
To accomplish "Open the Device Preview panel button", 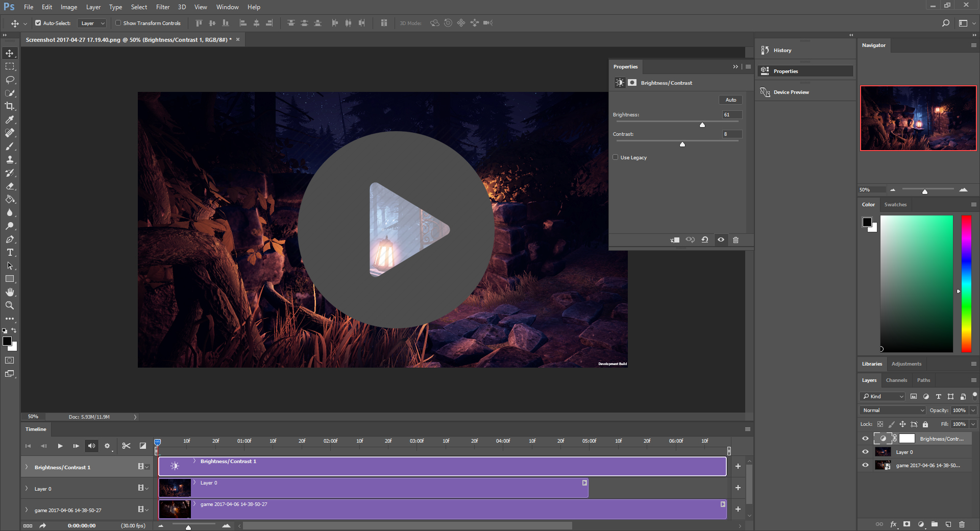I will (805, 92).
